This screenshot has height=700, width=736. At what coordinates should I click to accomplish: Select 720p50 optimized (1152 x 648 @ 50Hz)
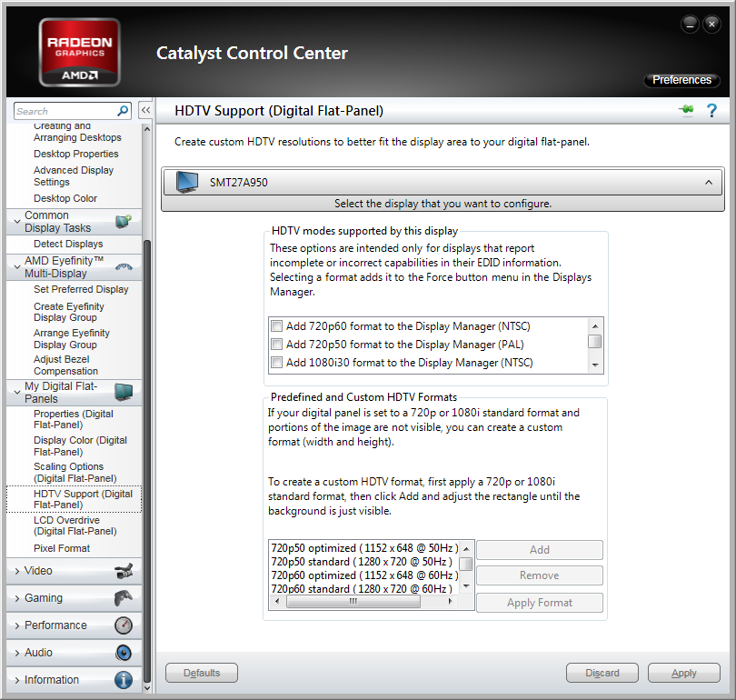pos(363,548)
